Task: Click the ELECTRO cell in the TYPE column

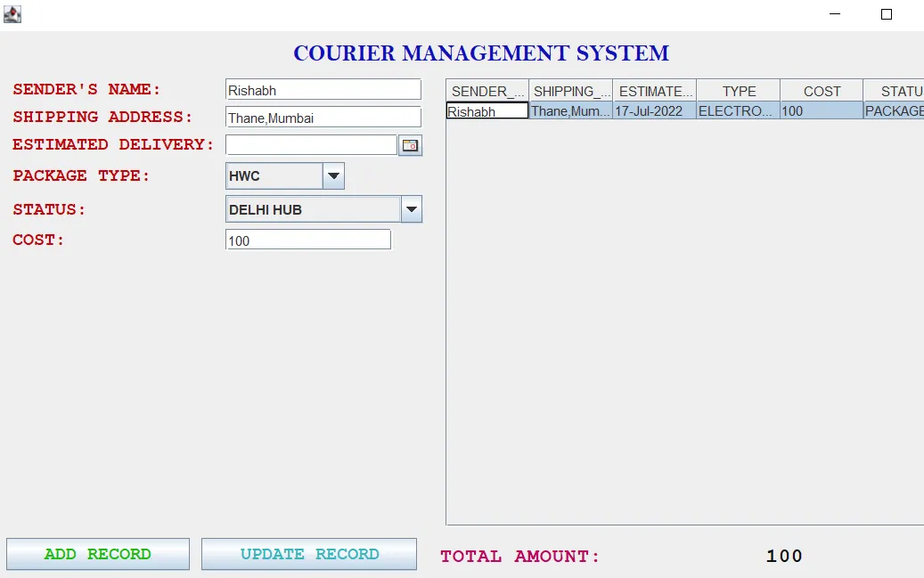Action: (x=737, y=111)
